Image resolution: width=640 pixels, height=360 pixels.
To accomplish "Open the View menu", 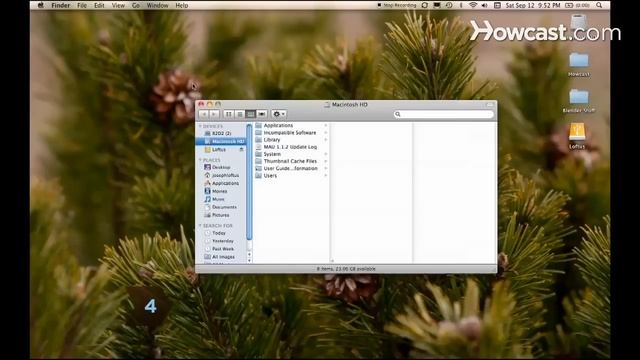I will point(118,5).
